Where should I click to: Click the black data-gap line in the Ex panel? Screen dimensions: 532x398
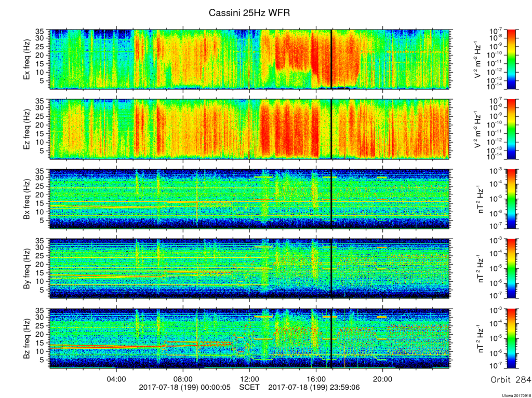(331, 59)
